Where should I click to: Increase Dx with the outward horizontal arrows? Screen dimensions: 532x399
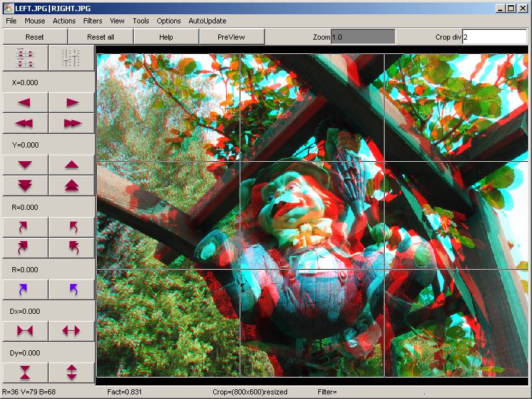click(x=71, y=331)
